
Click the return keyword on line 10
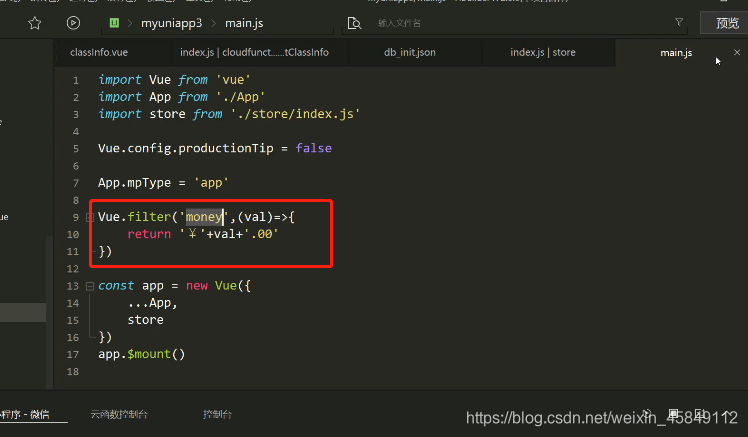coord(149,234)
